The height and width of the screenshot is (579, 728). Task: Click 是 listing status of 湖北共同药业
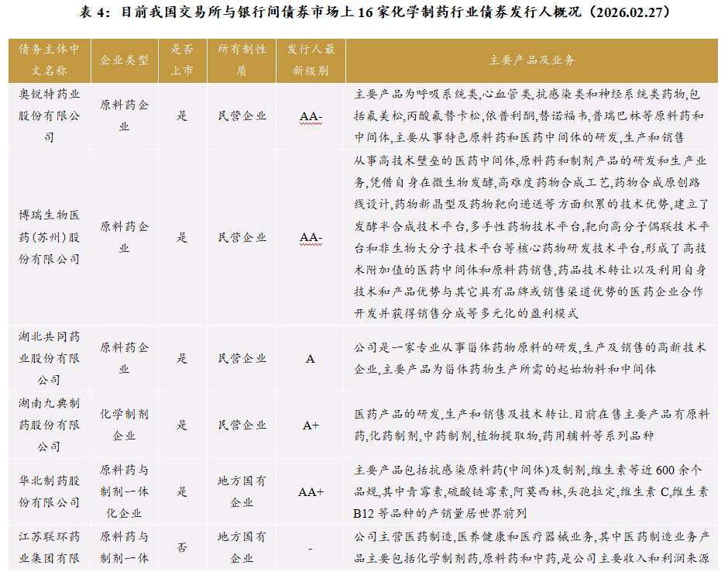click(x=182, y=358)
